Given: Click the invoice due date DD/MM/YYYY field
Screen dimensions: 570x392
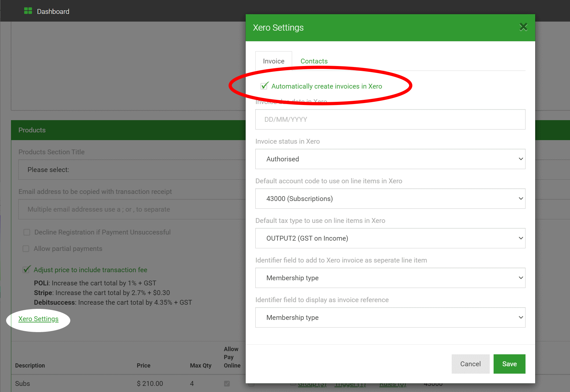Looking at the screenshot, I should (390, 120).
